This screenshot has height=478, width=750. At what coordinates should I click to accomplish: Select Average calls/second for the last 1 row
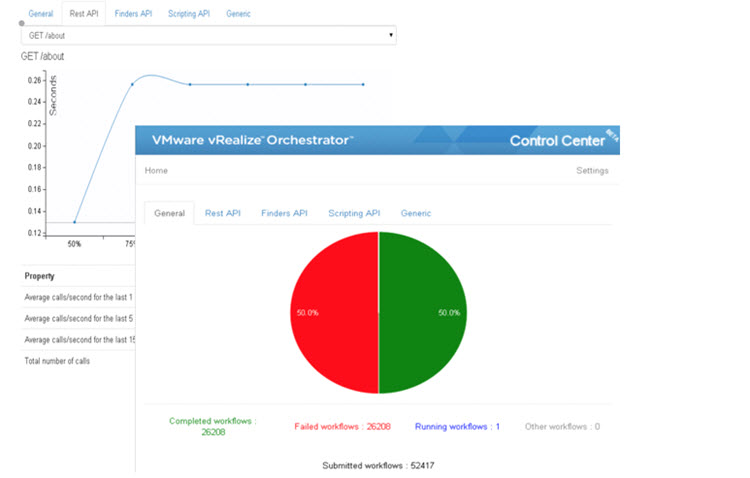[78, 297]
